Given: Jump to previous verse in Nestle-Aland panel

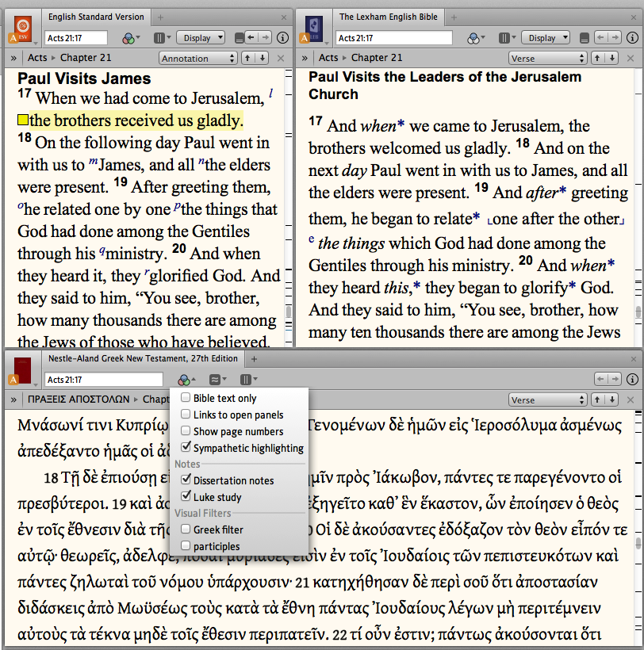Looking at the screenshot, I should 597,400.
